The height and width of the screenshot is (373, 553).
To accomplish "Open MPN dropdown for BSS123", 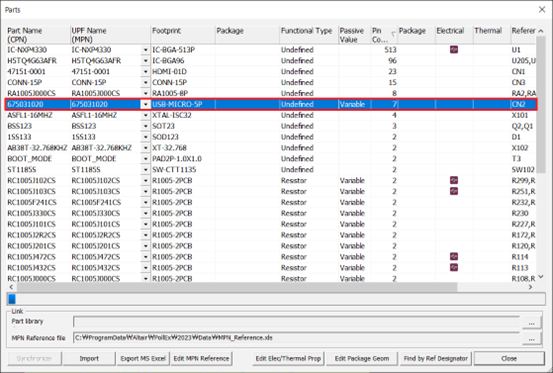I will (x=145, y=126).
